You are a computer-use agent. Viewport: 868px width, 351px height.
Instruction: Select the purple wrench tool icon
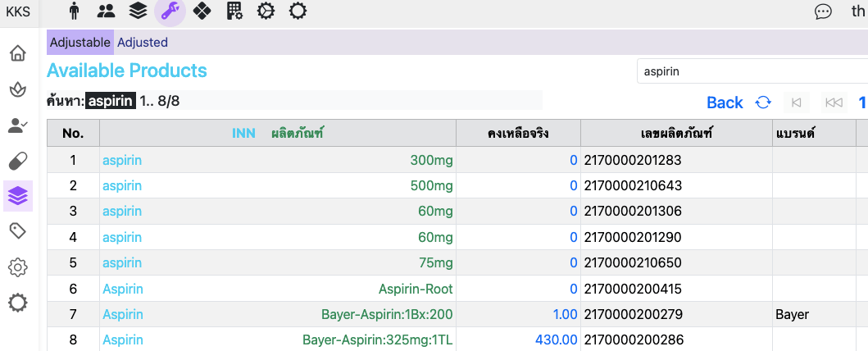170,11
